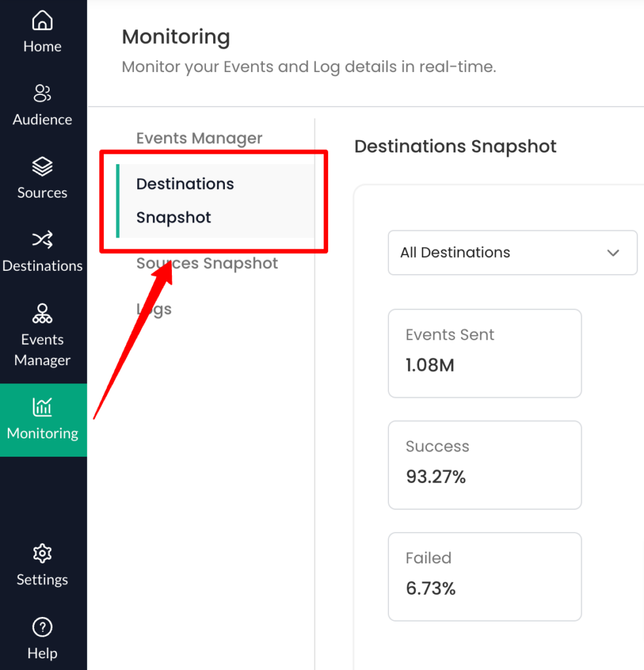Click the Help label
The image size is (644, 670).
(x=42, y=653)
